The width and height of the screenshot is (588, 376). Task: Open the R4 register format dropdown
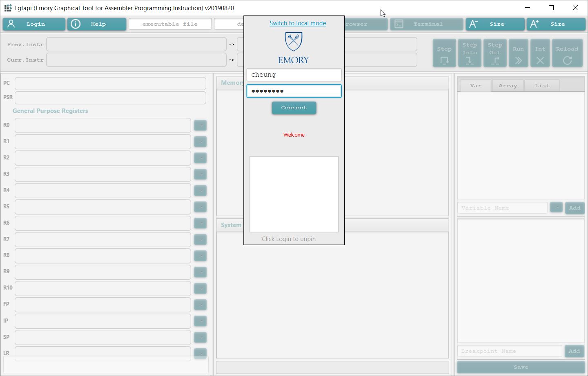pyautogui.click(x=200, y=190)
